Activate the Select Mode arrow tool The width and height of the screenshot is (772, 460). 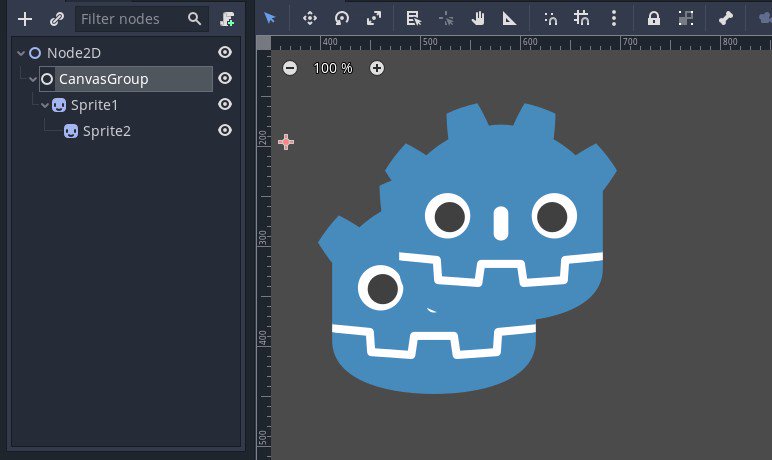270,19
